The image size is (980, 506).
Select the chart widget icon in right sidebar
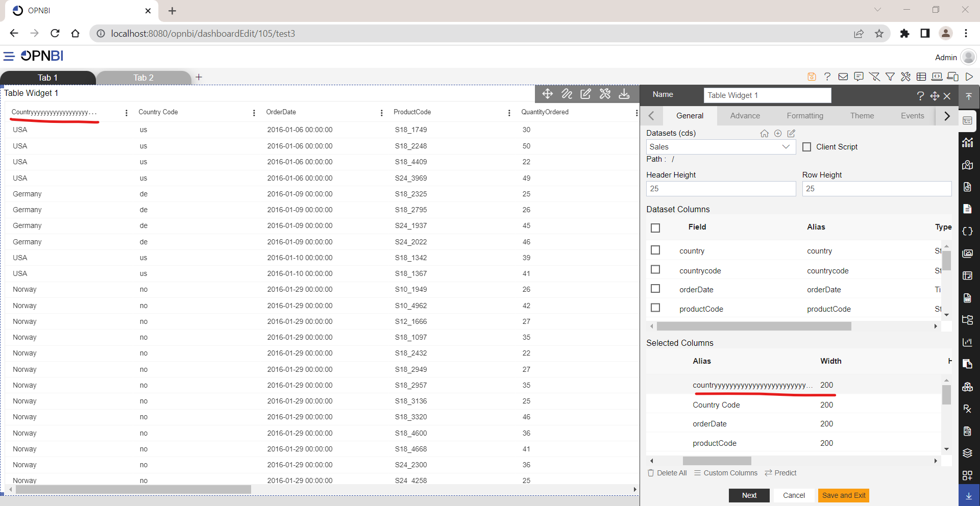tap(968, 142)
